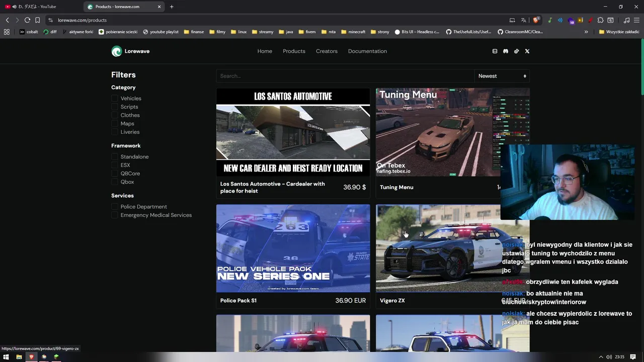This screenshot has width=644, height=362.
Task: Click the Brave icon in taskbar
Action: [31, 357]
